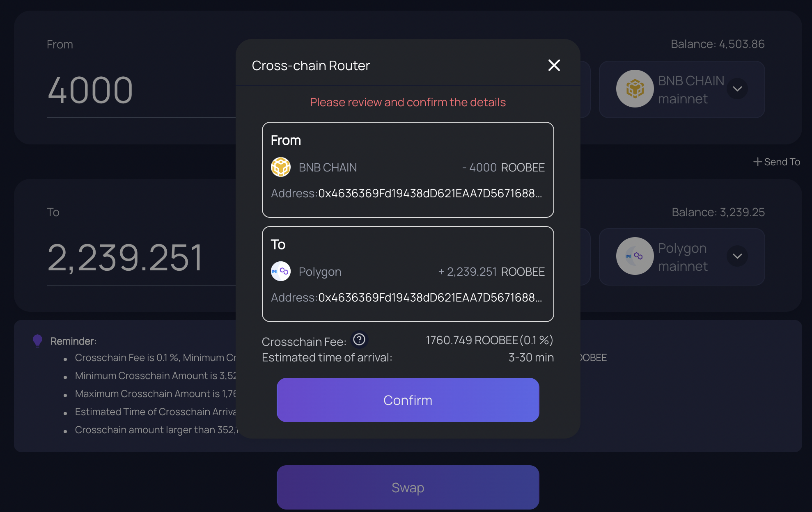The height and width of the screenshot is (512, 812).
Task: Confirm the cross-chain transfer
Action: tap(408, 400)
